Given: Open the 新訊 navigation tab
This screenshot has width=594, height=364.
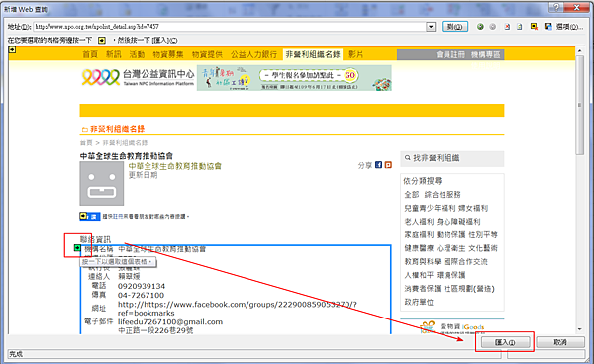Looking at the screenshot, I should pyautogui.click(x=113, y=54).
